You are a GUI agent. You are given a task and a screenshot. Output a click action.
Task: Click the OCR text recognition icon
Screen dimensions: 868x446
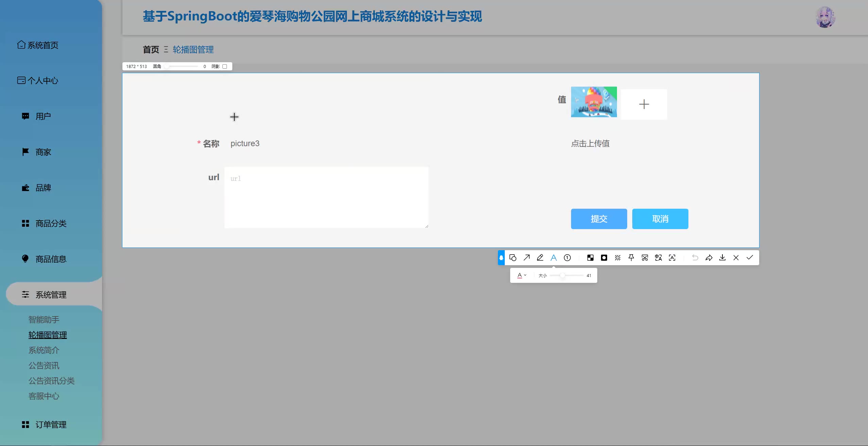point(672,258)
